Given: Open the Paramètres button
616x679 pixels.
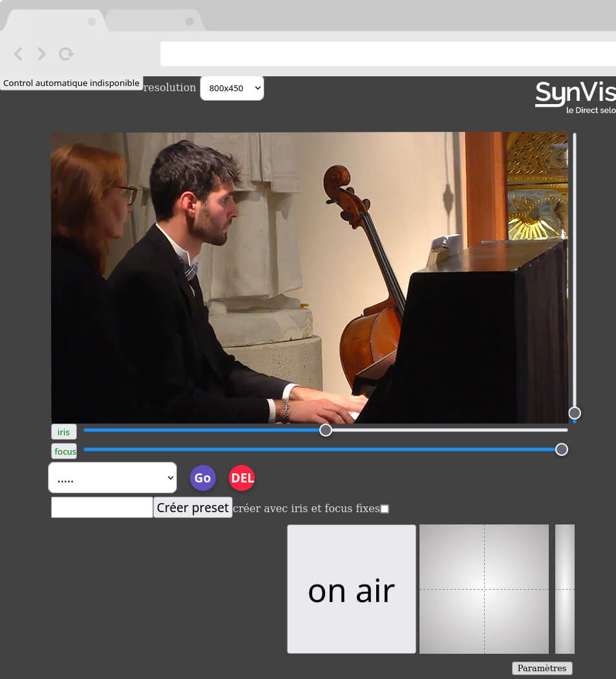Looking at the screenshot, I should [x=542, y=668].
